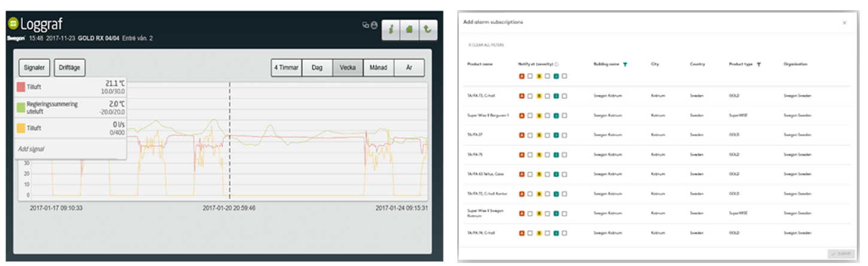The image size is (868, 266).
Task: Open the Driftläge panel
Action: point(69,68)
